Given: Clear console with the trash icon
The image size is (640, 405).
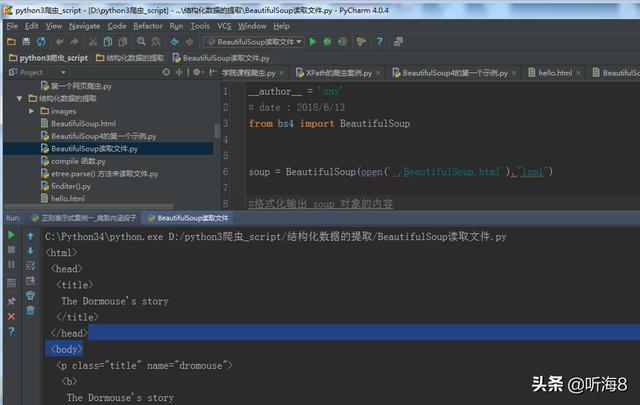Looking at the screenshot, I should pyautogui.click(x=30, y=311).
